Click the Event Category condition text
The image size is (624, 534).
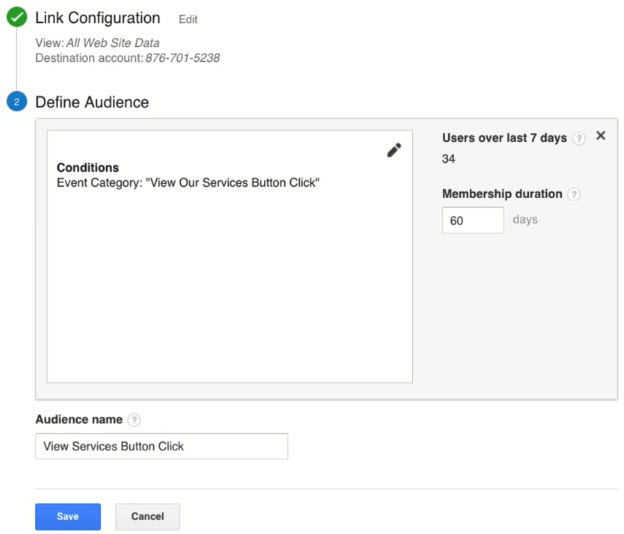[188, 183]
